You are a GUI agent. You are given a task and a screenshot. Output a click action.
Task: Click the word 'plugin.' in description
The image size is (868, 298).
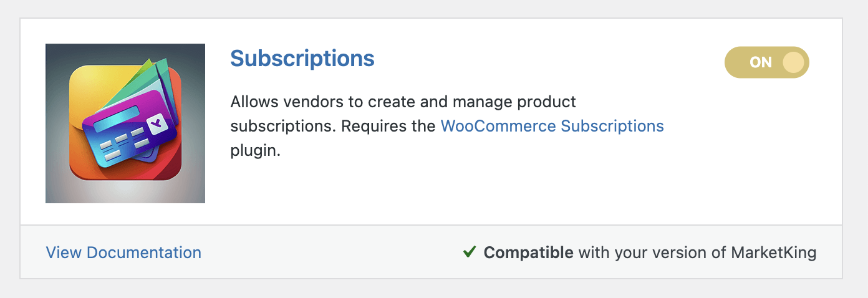pyautogui.click(x=256, y=151)
